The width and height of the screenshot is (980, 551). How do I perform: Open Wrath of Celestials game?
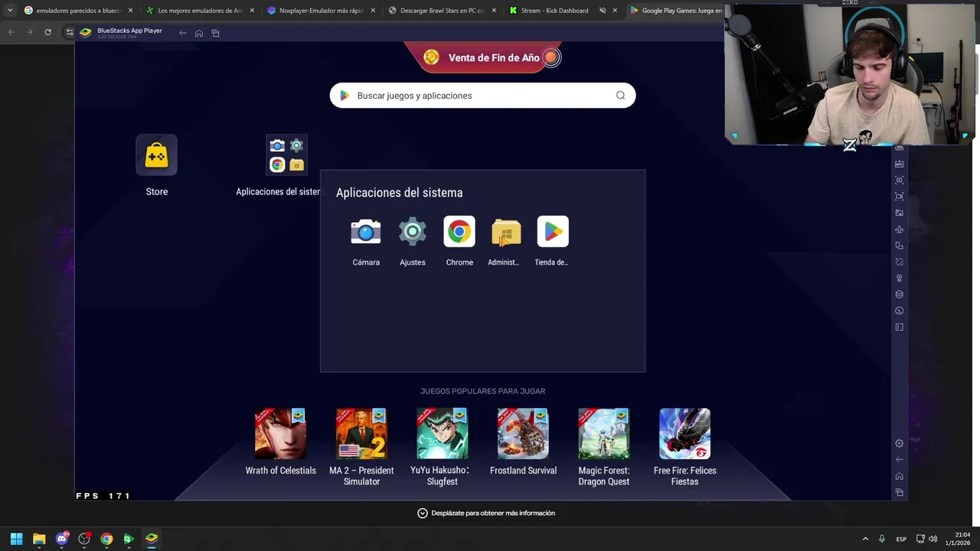[x=281, y=434]
